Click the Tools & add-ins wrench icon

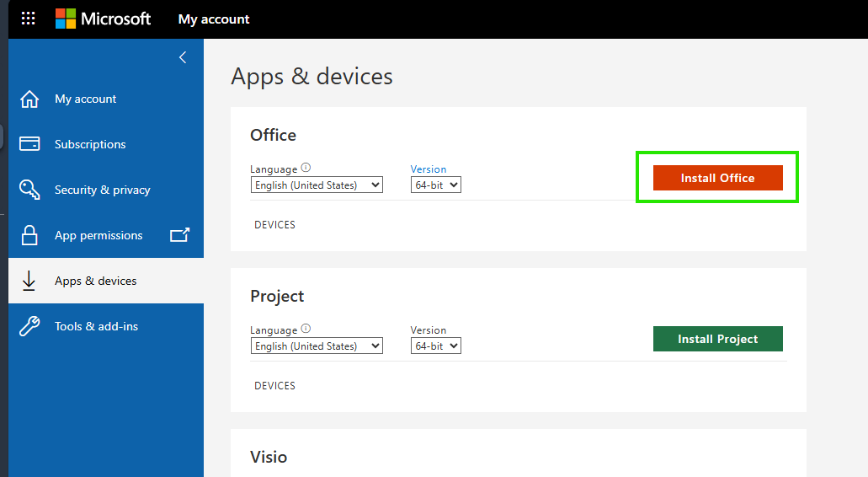pos(29,326)
